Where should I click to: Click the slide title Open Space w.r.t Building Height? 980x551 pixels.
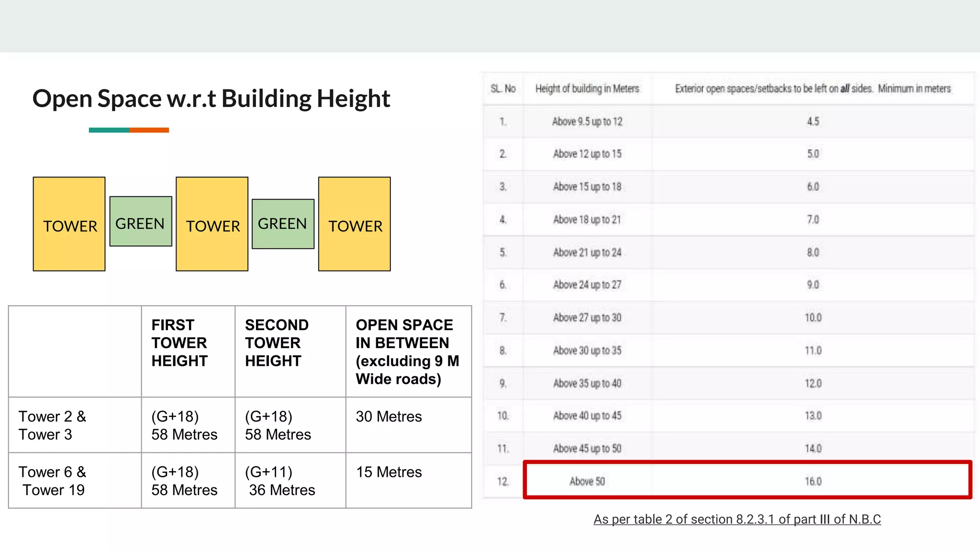click(x=211, y=99)
